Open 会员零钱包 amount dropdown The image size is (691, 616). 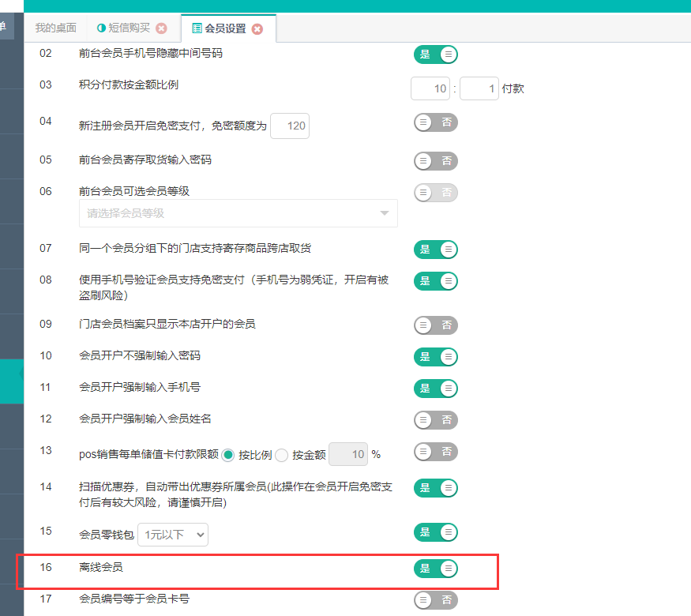tap(173, 535)
